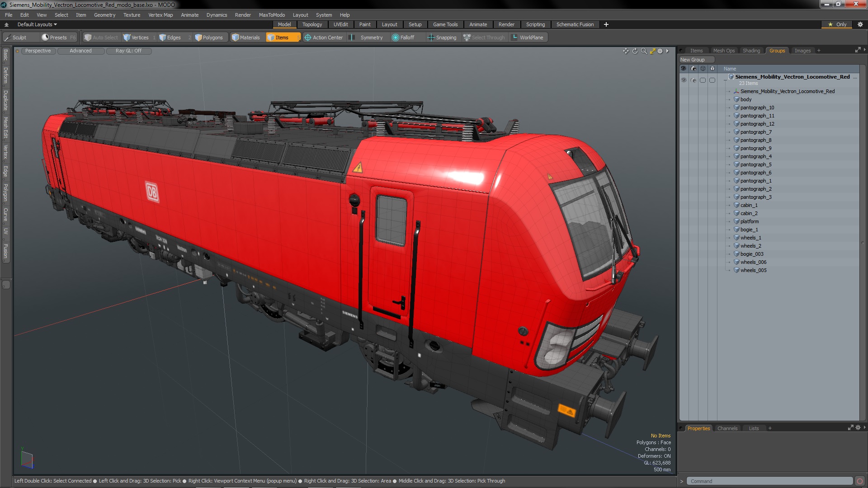Toggle Symmetry on the toolbar

[367, 38]
